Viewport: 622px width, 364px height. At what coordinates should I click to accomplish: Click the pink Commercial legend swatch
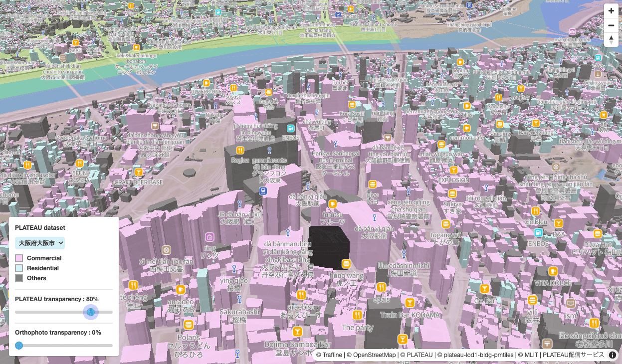coord(19,258)
